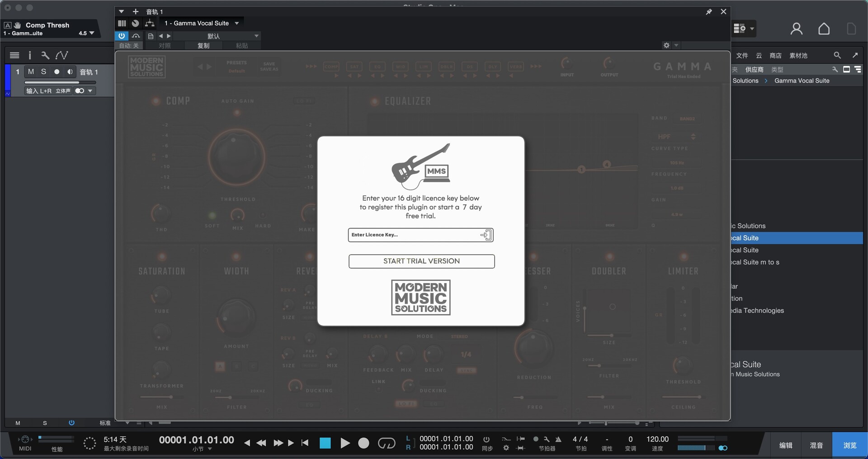Toggle loop playback
Screen dimensions: 868x459
(x=386, y=443)
